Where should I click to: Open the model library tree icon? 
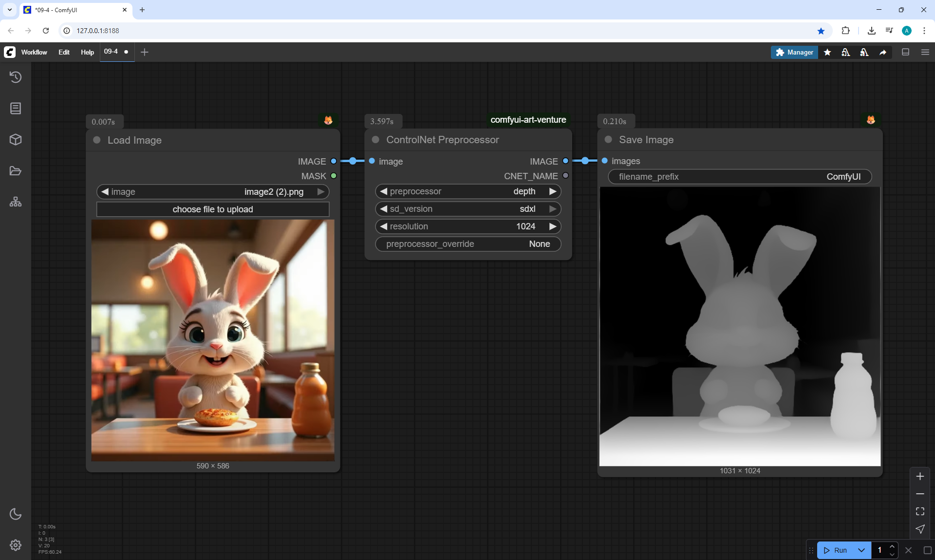16,202
